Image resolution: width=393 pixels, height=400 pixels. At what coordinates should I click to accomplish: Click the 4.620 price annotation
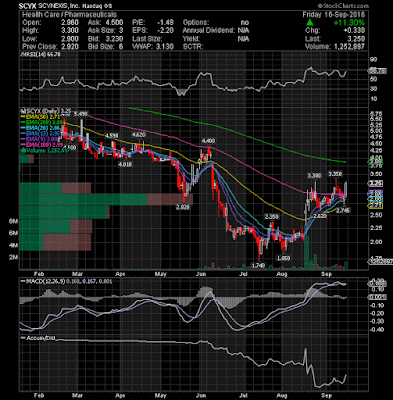click(138, 135)
